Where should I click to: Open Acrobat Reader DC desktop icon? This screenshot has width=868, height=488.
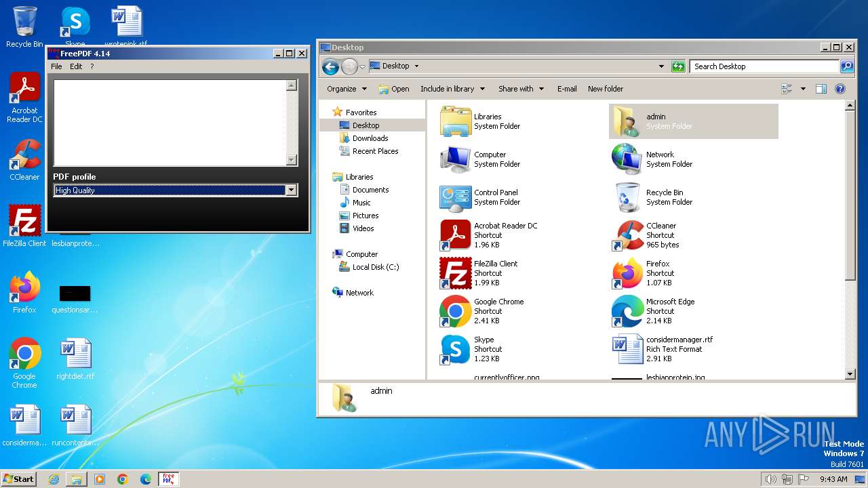pyautogui.click(x=24, y=98)
